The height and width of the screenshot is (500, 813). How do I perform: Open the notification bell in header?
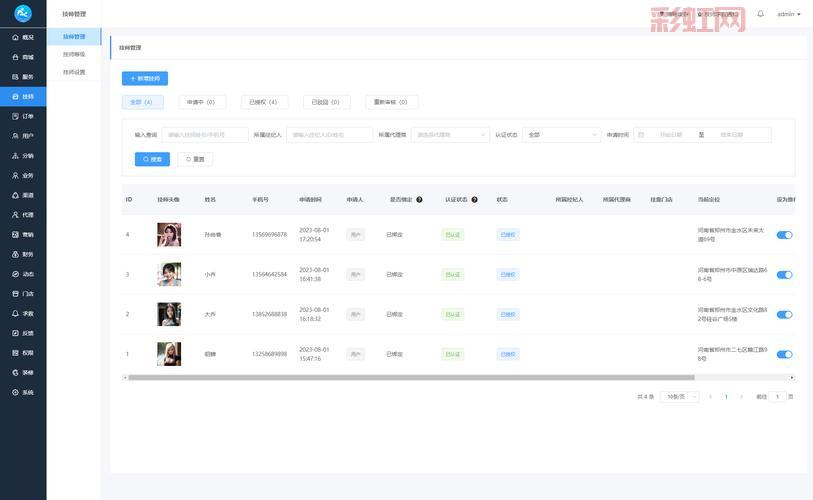pyautogui.click(x=760, y=14)
